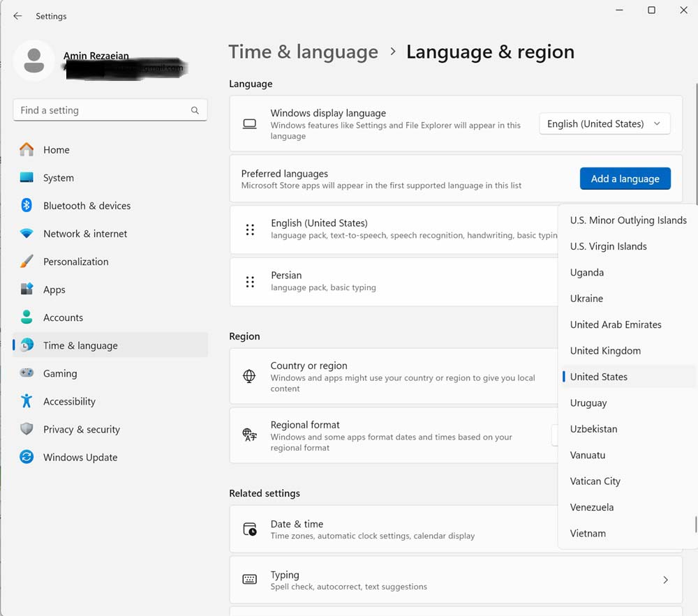Select the Personalization paintbrush icon

point(27,262)
